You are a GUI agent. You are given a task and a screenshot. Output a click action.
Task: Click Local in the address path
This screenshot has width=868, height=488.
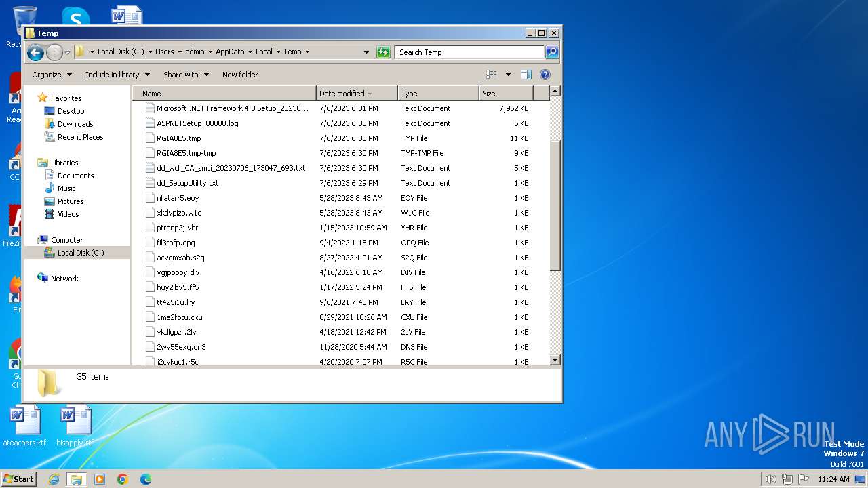(x=264, y=52)
